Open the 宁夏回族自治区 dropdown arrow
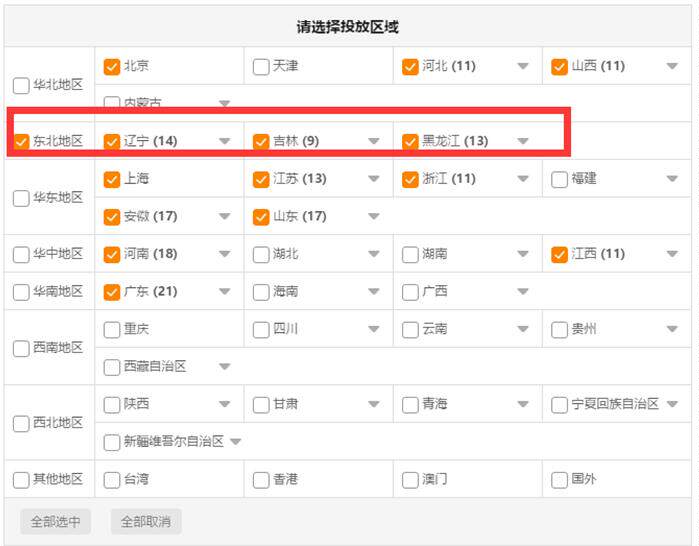 pyautogui.click(x=672, y=405)
